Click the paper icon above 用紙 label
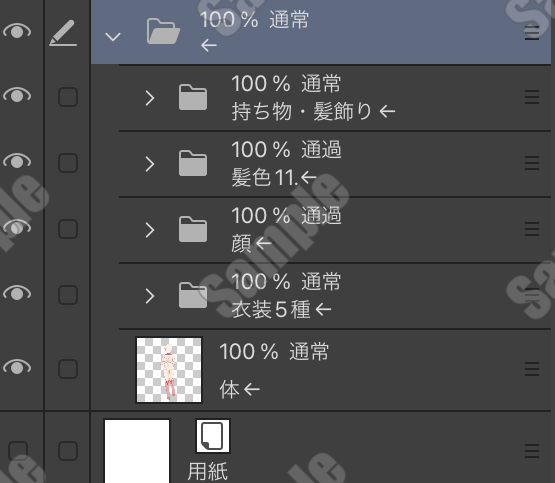555x483 pixels. (x=213, y=436)
